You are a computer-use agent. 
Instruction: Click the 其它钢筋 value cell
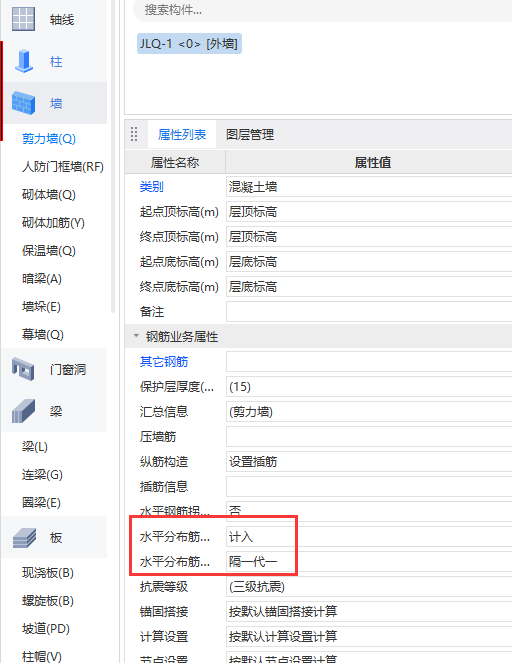[x=369, y=362]
